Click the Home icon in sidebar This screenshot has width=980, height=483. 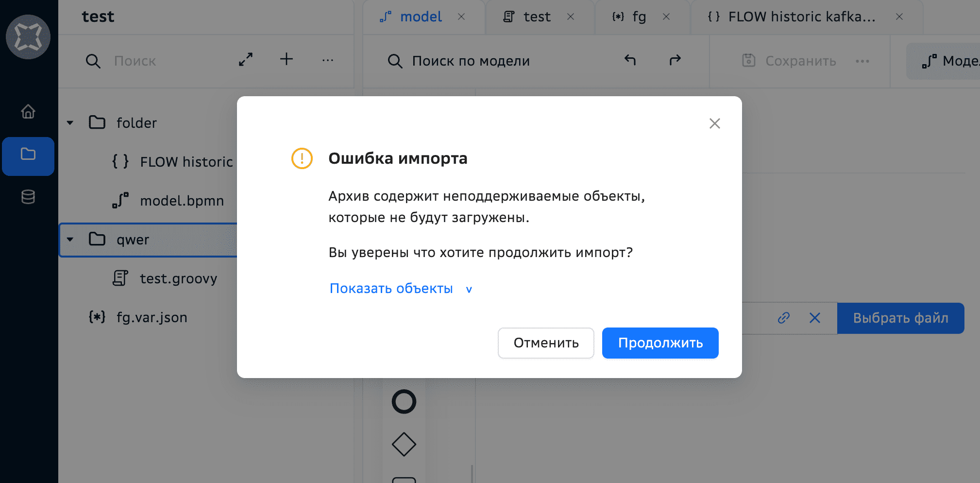tap(28, 111)
